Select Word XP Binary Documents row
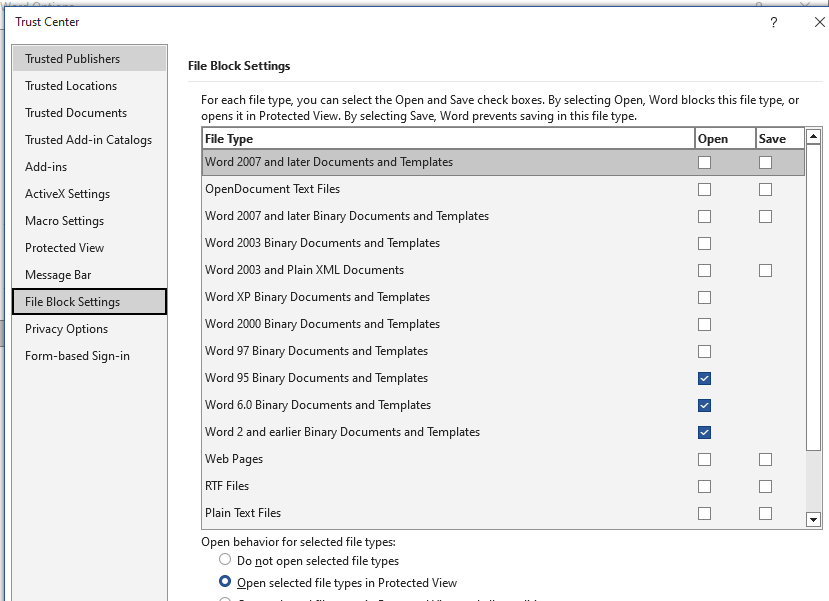Image resolution: width=829 pixels, height=601 pixels. tap(503, 297)
